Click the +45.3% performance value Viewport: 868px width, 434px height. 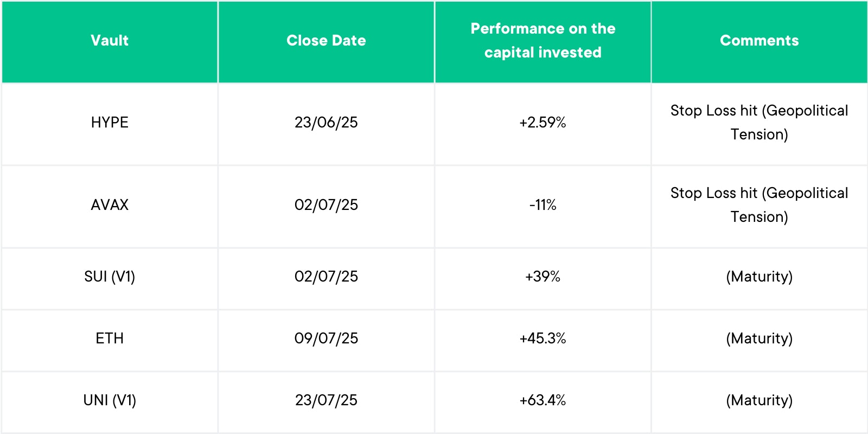click(542, 339)
